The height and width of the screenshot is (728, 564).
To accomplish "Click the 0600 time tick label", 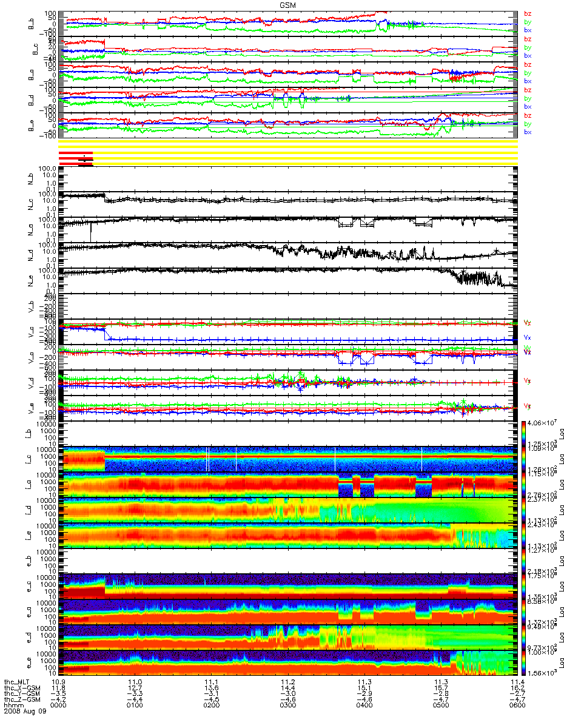I will [517, 706].
